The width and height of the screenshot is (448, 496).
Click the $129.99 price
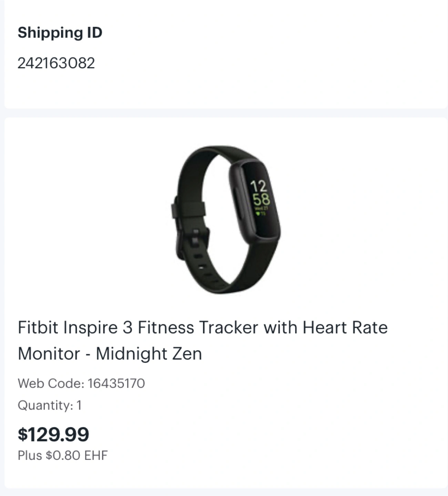53,434
